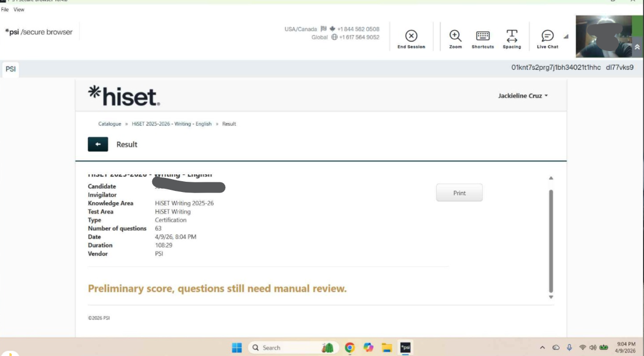Click the taskbar Search box
The height and width of the screenshot is (356, 644).
click(293, 347)
